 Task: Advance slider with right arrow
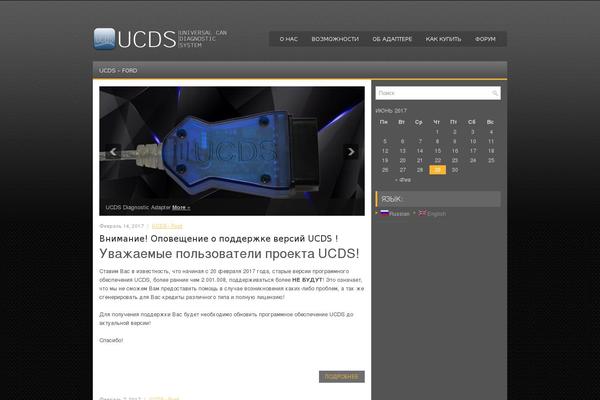[x=351, y=152]
